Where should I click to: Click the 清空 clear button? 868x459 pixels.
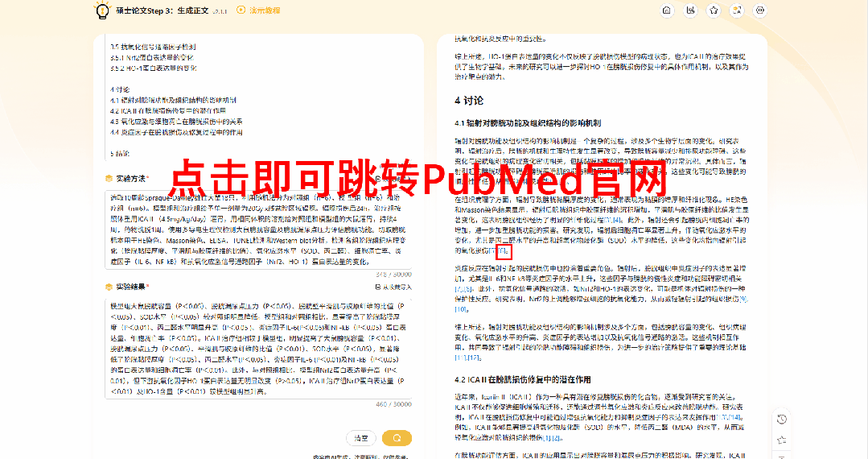click(x=361, y=438)
